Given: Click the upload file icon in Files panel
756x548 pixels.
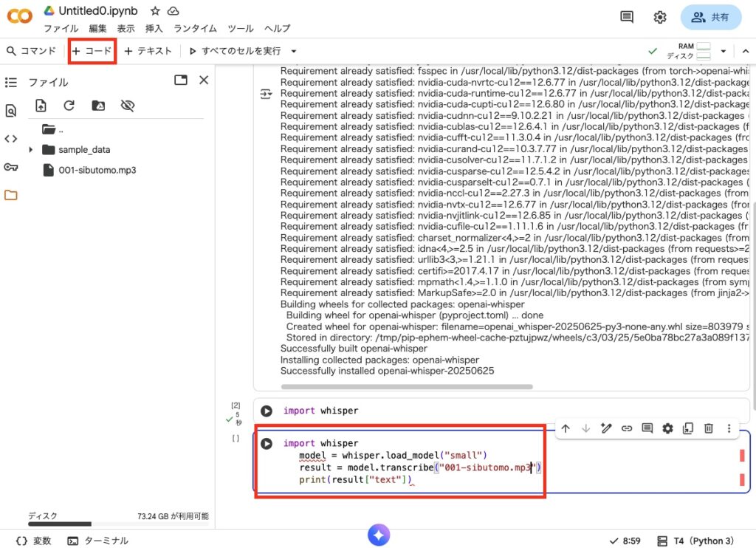Looking at the screenshot, I should pos(41,106).
